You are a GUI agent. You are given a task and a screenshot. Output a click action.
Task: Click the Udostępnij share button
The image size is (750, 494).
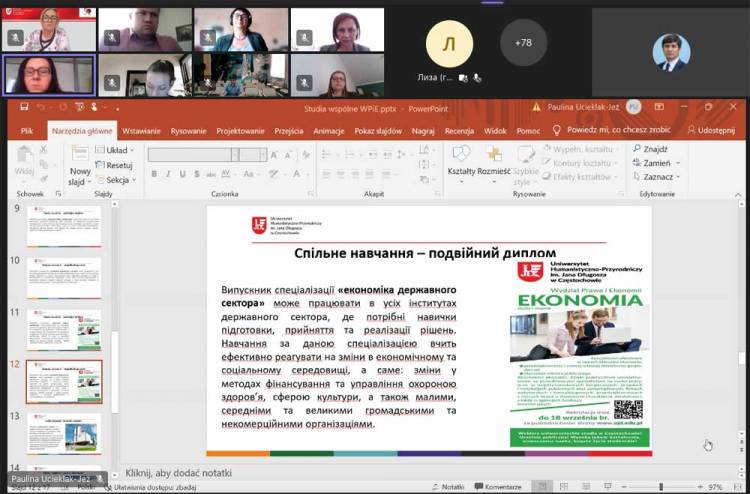(711, 130)
